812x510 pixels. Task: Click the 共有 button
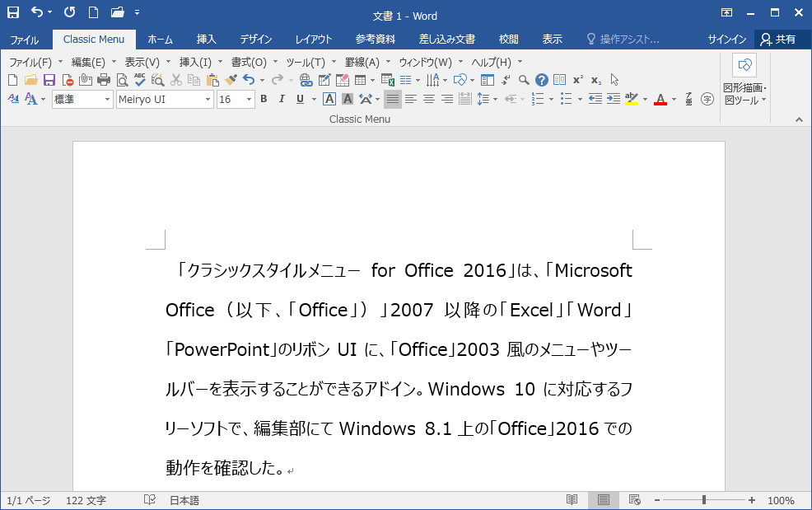pyautogui.click(x=782, y=39)
